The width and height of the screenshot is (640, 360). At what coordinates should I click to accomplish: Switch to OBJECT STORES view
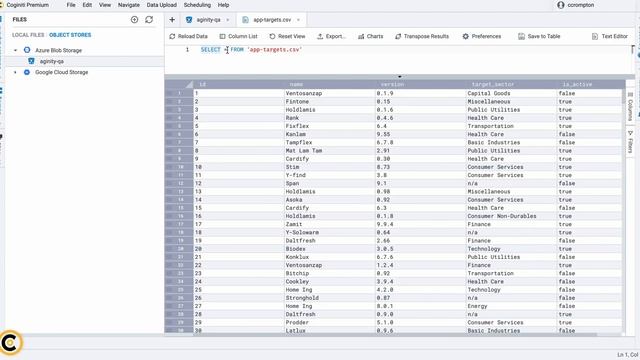pyautogui.click(x=70, y=35)
